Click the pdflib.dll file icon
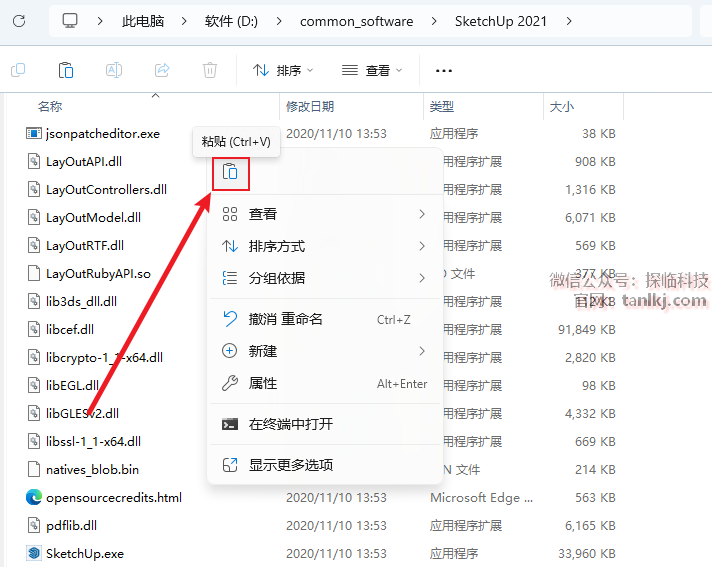 34,526
